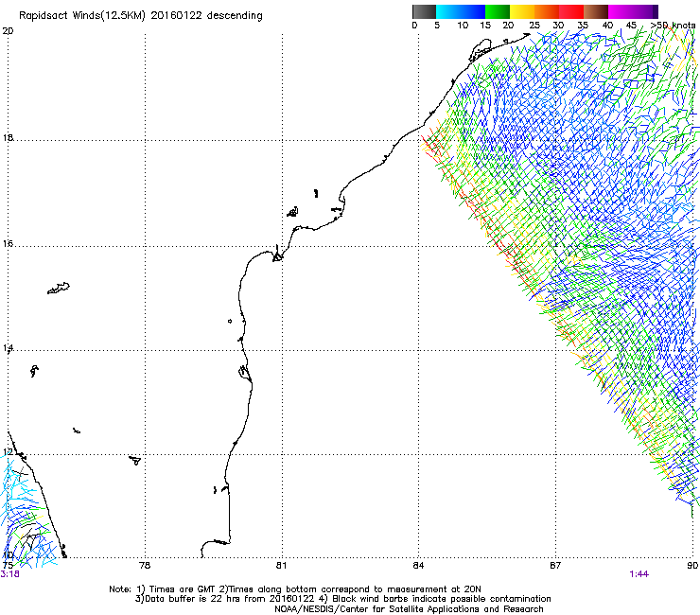This screenshot has height=615, width=700.
Task: Click the gray 0-5 knots color swatch
Action: (424, 11)
